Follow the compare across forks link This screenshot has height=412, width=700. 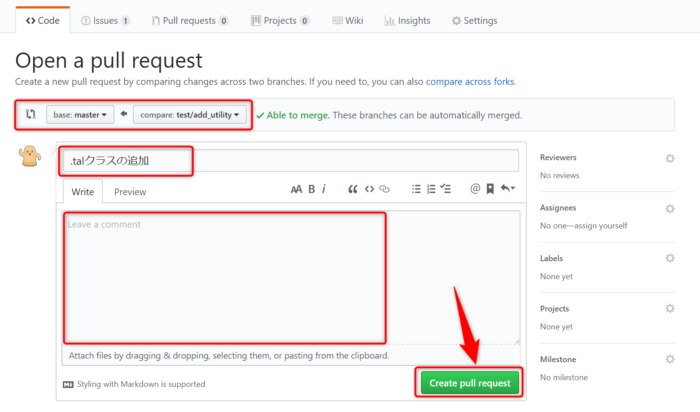click(470, 81)
